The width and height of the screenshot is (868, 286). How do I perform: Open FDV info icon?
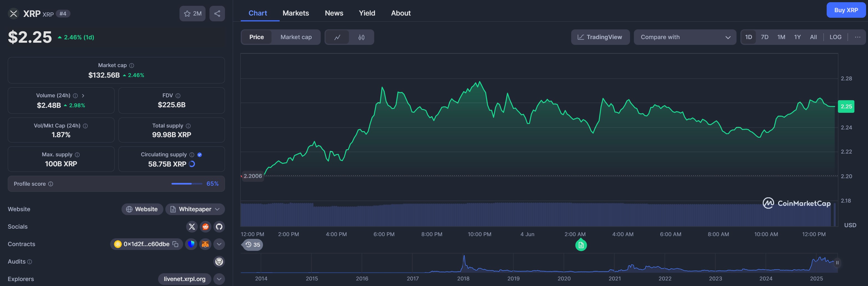[178, 96]
